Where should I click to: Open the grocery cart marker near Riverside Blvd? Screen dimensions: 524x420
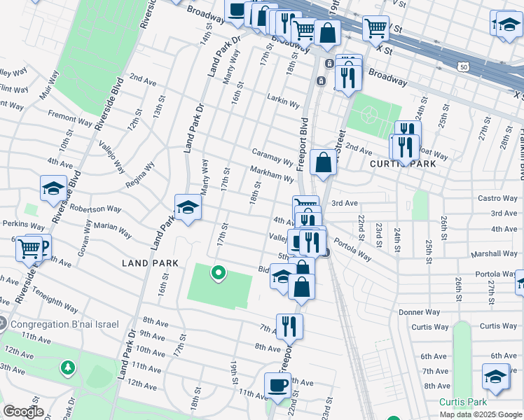tap(29, 248)
